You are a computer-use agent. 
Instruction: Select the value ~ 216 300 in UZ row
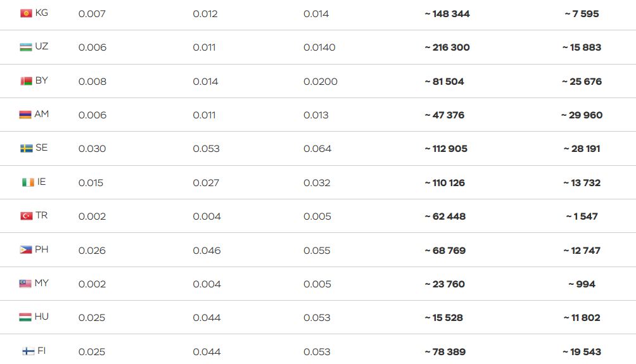(447, 47)
